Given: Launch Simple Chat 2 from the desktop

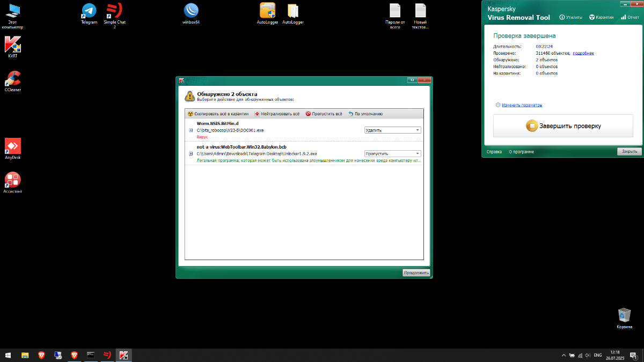Looking at the screenshot, I should point(114,15).
